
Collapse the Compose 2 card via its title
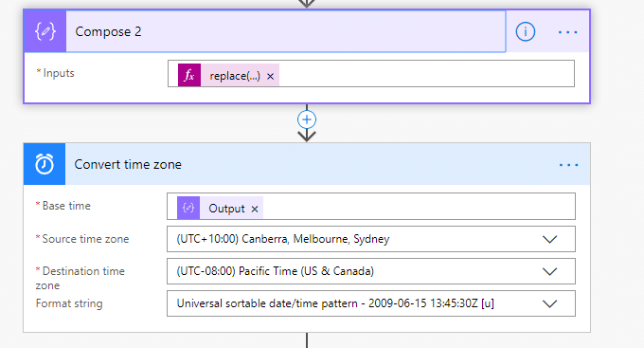point(108,31)
